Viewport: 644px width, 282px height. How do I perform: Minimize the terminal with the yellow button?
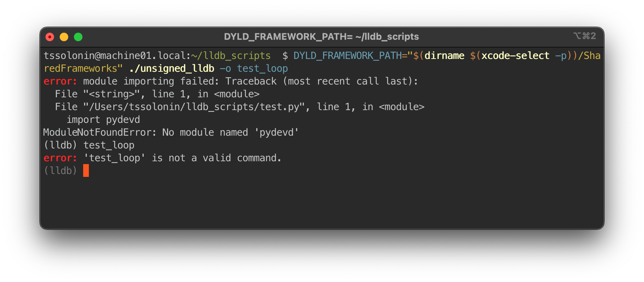(64, 37)
